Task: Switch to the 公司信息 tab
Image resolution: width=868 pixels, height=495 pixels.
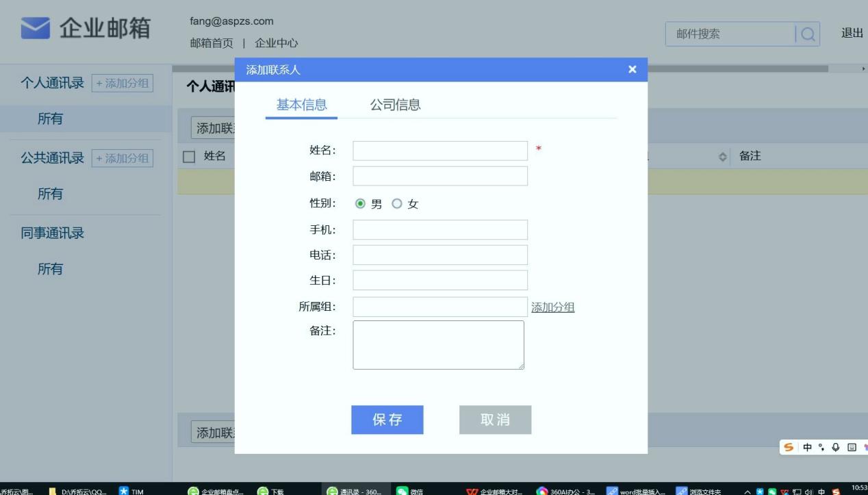Action: coord(396,105)
